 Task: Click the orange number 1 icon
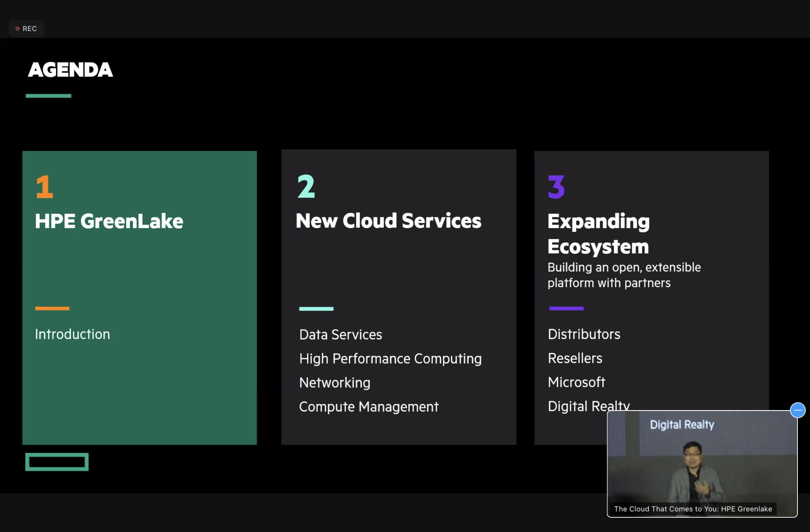tap(44, 186)
